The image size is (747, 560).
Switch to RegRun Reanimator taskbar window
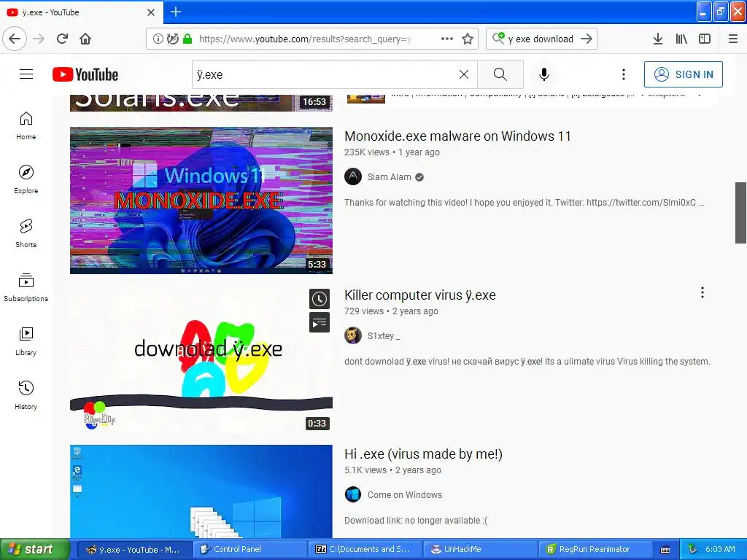pos(595,550)
